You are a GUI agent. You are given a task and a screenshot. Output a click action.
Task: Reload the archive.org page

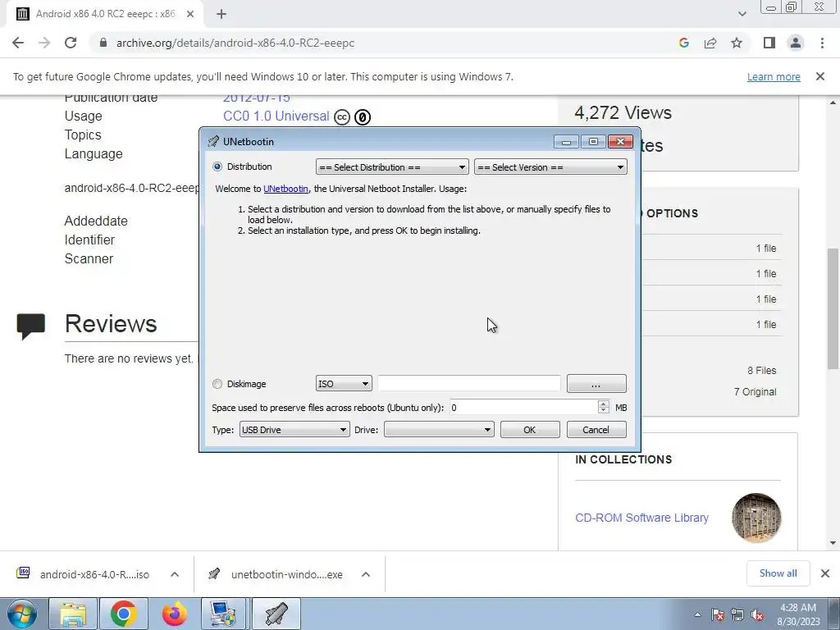coord(71,43)
